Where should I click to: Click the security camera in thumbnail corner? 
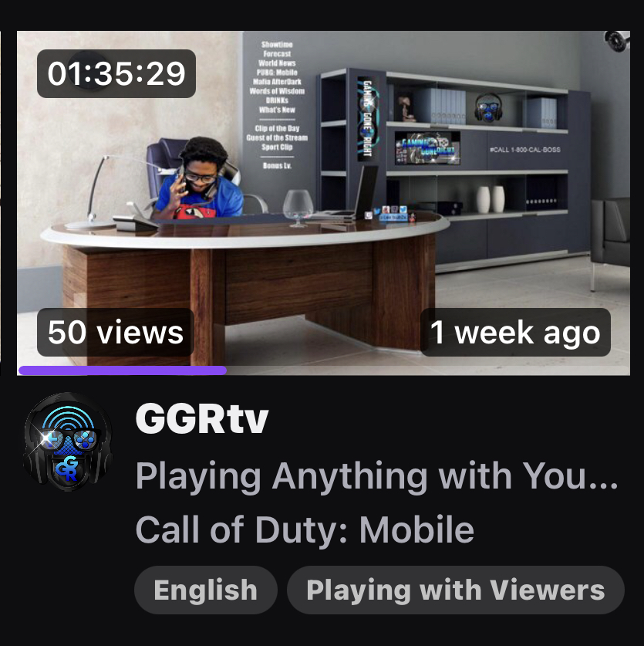tap(617, 41)
